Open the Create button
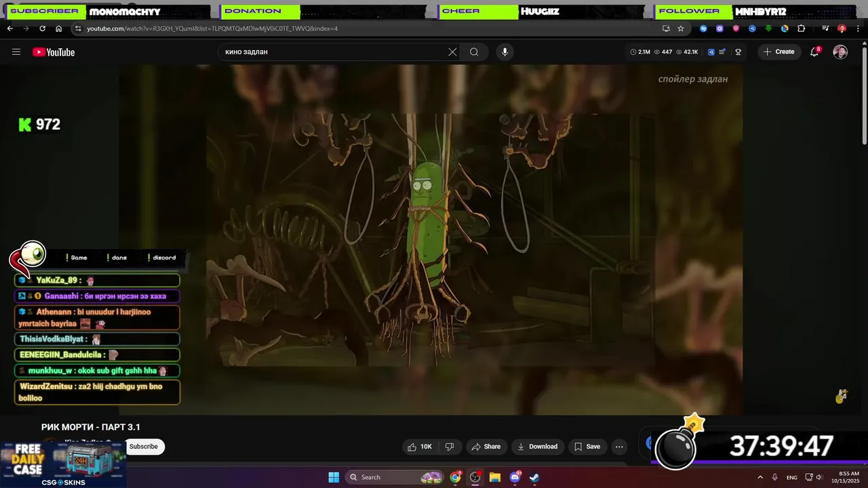Viewport: 868px width, 488px height. pos(779,52)
